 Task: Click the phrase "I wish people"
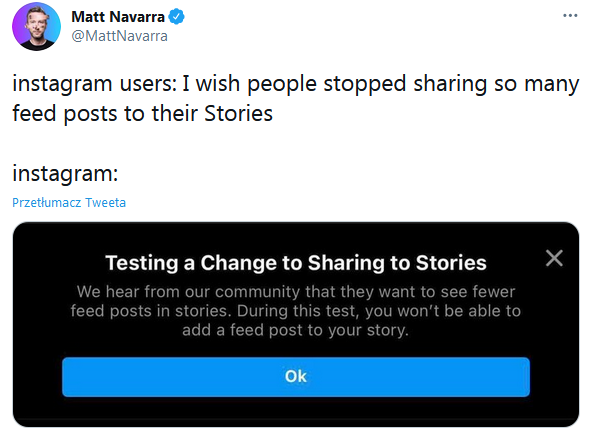pos(249,84)
